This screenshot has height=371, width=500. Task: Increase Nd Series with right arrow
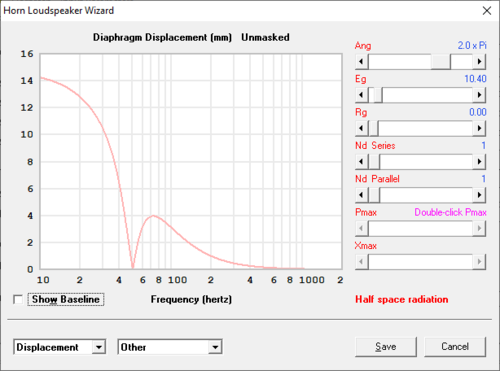(x=479, y=162)
